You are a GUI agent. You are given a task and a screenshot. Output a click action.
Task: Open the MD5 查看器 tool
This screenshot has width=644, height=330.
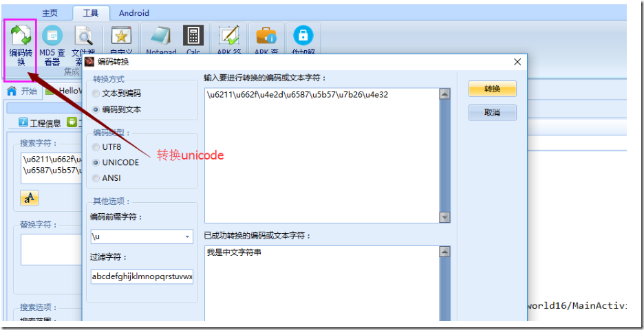click(52, 45)
